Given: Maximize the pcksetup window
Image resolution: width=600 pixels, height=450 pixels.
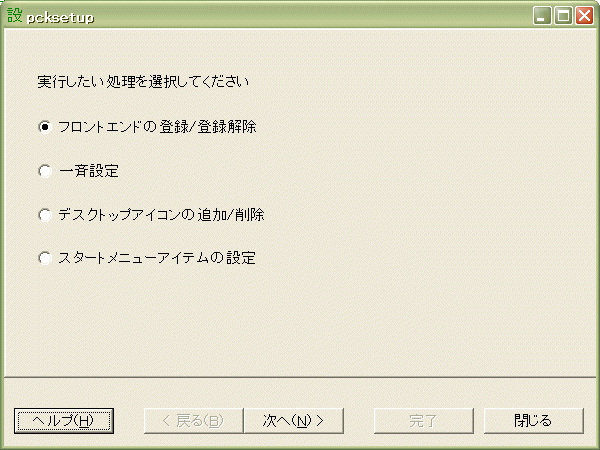Looking at the screenshot, I should click(x=563, y=16).
